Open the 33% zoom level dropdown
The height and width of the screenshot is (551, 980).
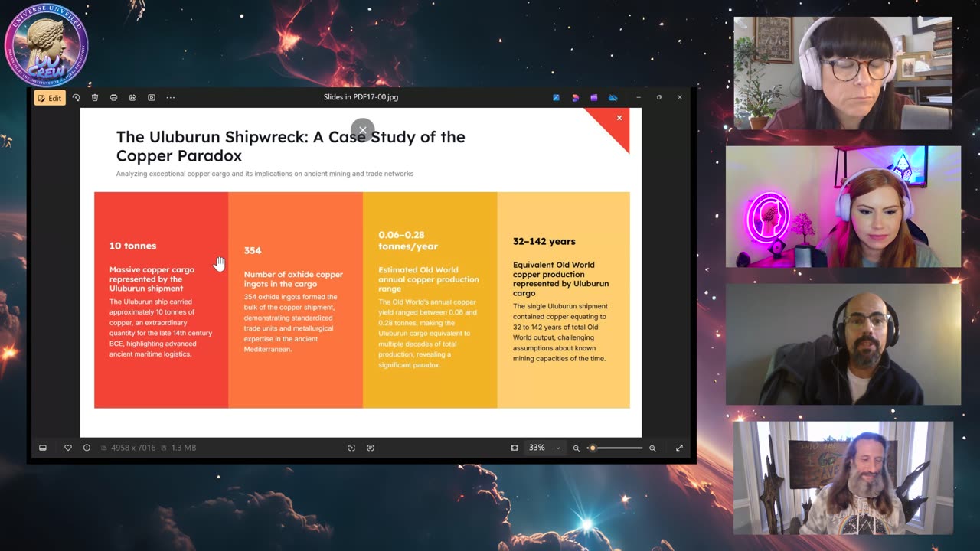(544, 448)
